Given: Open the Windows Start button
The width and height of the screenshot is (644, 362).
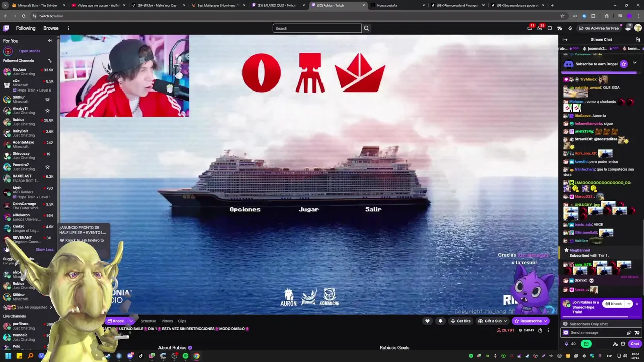Looking at the screenshot, I should (x=8, y=356).
